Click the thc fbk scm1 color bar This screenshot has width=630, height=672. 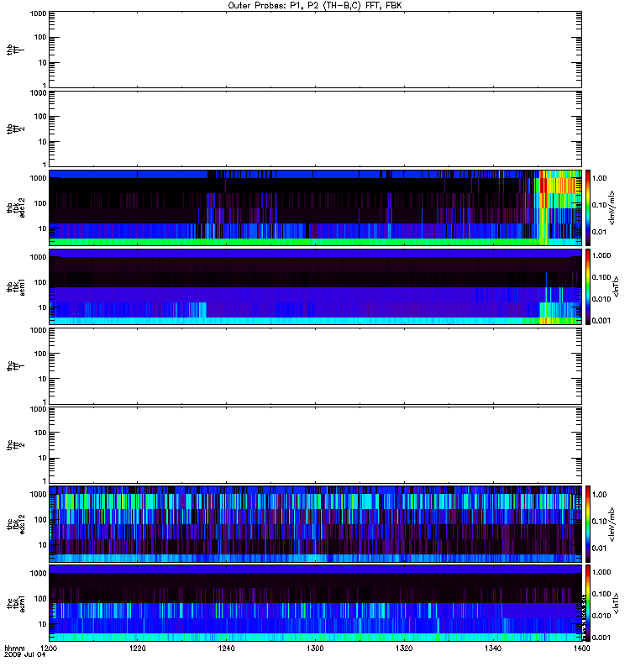pos(588,603)
